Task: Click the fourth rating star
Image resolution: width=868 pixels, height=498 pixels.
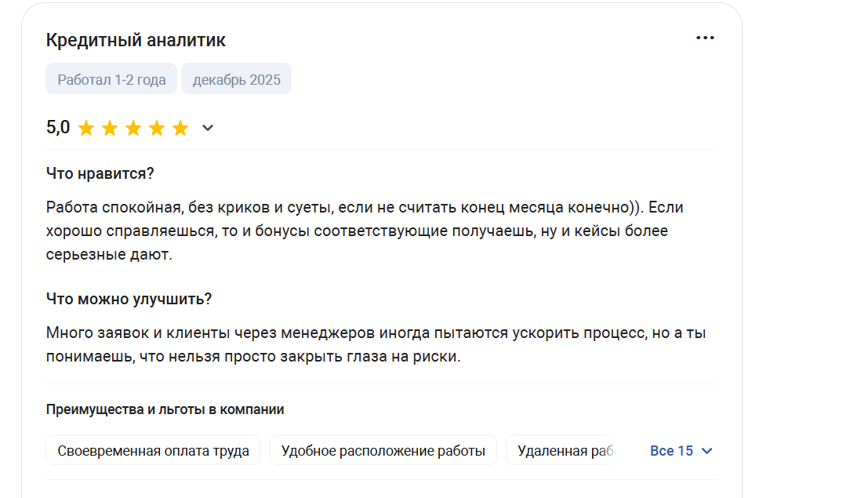Action: (x=157, y=129)
